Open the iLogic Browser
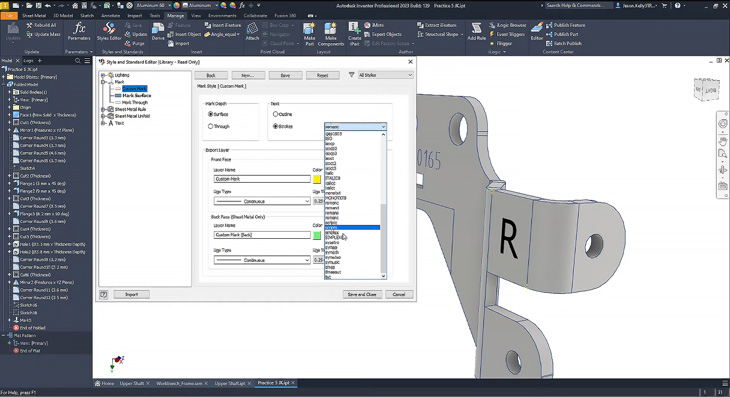This screenshot has height=397, width=730. point(507,25)
